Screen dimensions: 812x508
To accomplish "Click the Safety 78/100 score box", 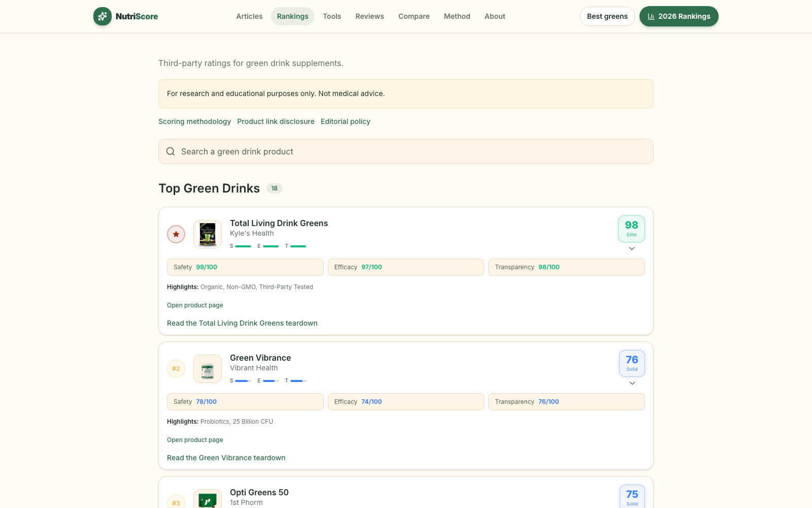I will click(x=245, y=402).
